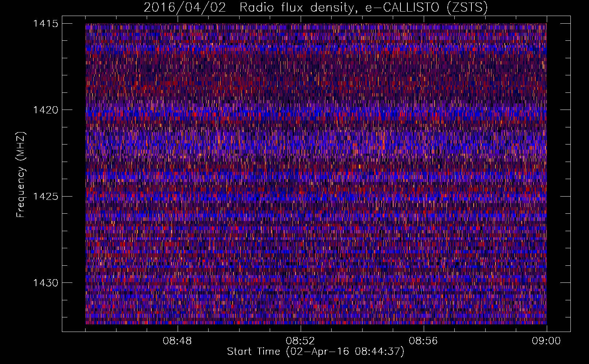Click the "Frequency (MHZ)" axis title
The width and height of the screenshot is (589, 364).
point(21,174)
